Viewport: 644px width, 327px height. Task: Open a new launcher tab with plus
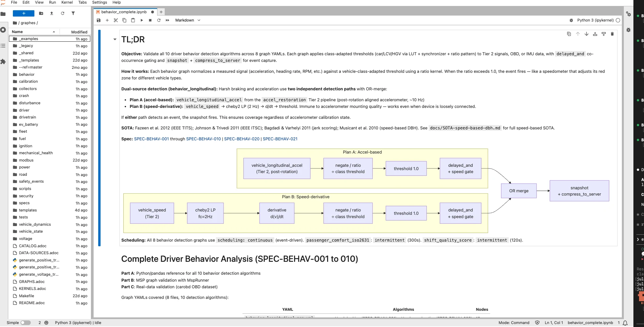[x=161, y=12]
